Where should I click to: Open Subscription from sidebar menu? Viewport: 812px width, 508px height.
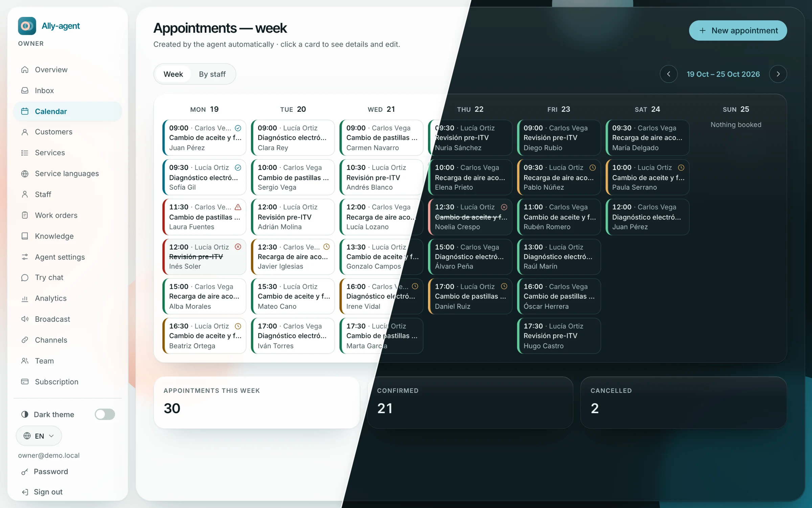point(68,382)
